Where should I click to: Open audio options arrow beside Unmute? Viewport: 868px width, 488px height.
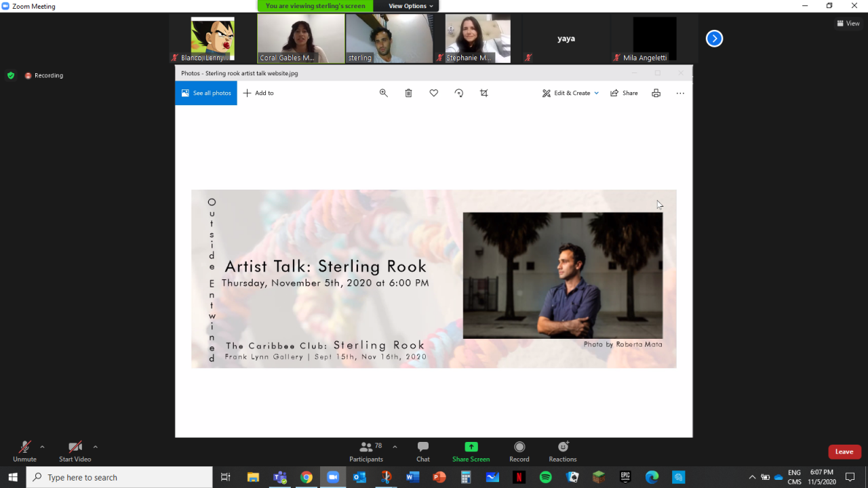[x=42, y=447]
